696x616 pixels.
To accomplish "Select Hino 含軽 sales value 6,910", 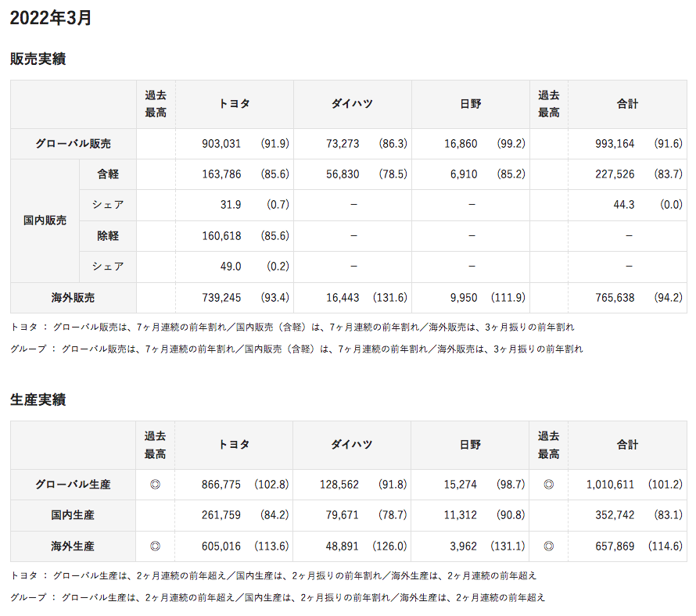I will click(464, 174).
